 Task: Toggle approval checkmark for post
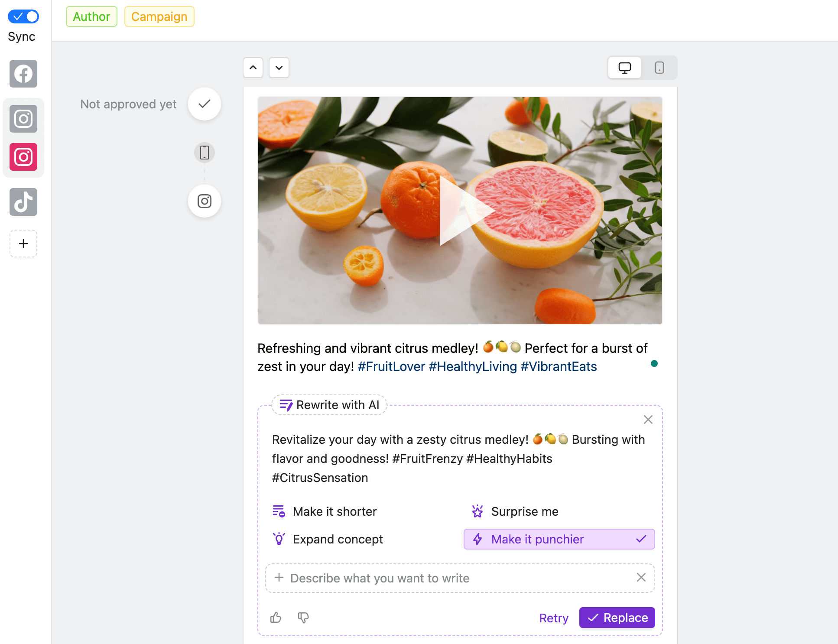pos(204,104)
